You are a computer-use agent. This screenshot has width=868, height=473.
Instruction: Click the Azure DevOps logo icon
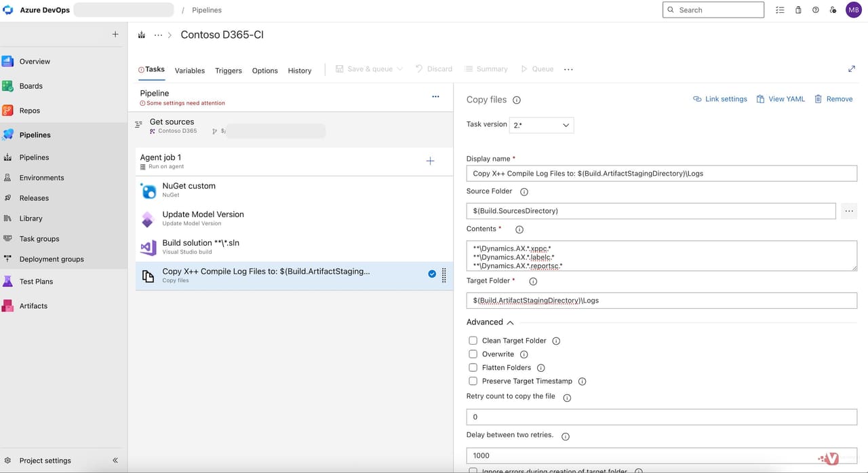coord(8,10)
